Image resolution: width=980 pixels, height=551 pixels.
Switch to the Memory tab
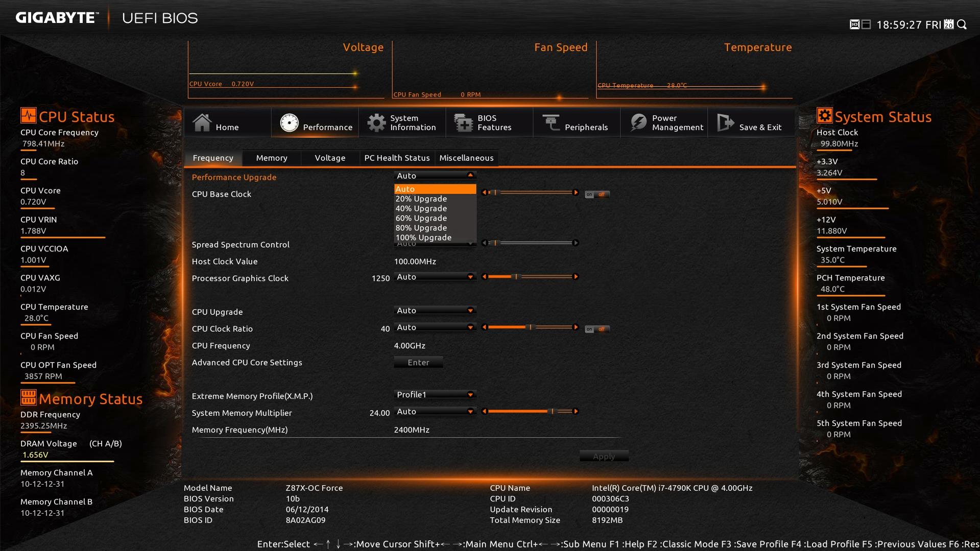click(x=272, y=158)
